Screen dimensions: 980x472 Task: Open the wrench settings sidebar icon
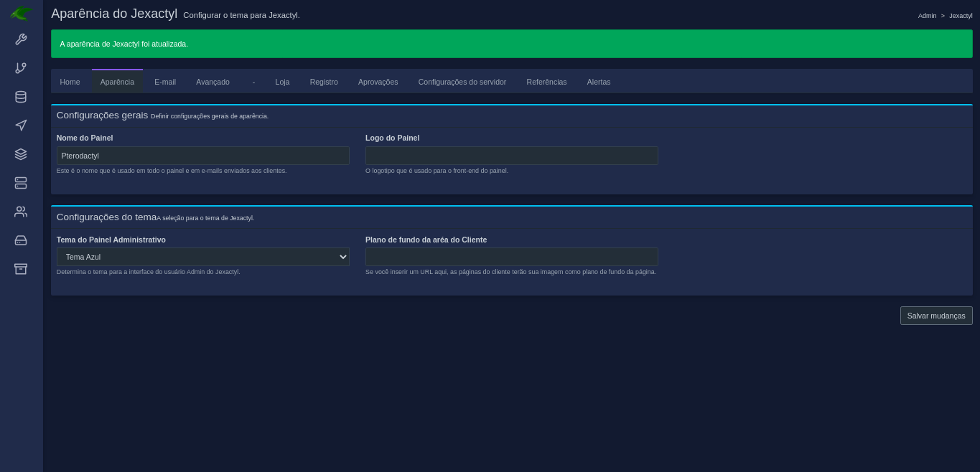21,39
